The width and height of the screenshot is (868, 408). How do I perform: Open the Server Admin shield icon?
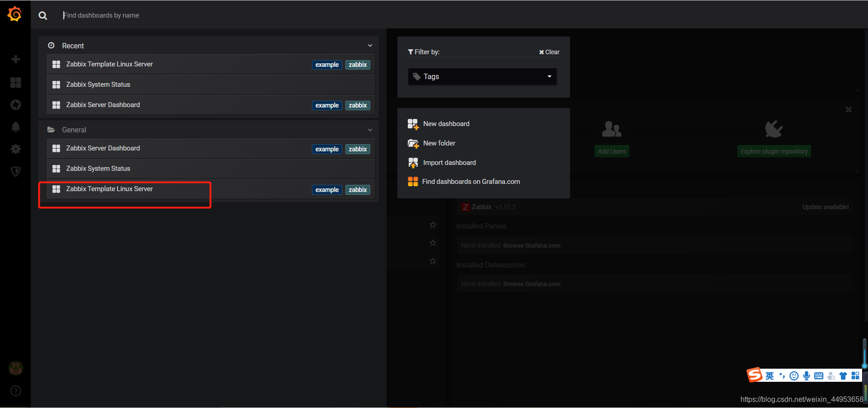click(x=16, y=171)
